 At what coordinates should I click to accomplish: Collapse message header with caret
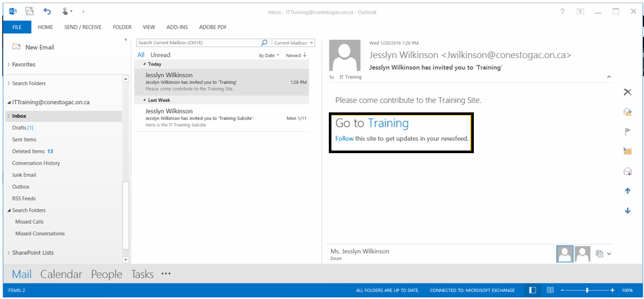point(608,77)
